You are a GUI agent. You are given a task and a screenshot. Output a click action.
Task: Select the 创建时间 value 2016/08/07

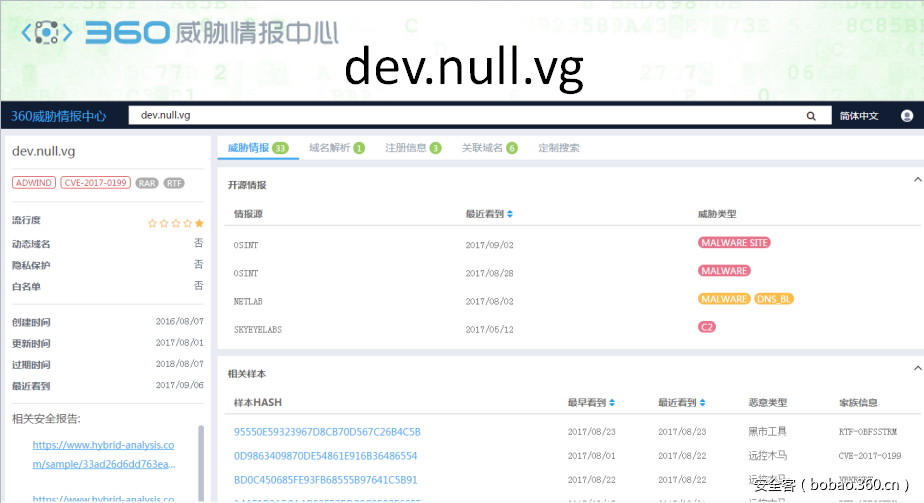pyautogui.click(x=180, y=322)
